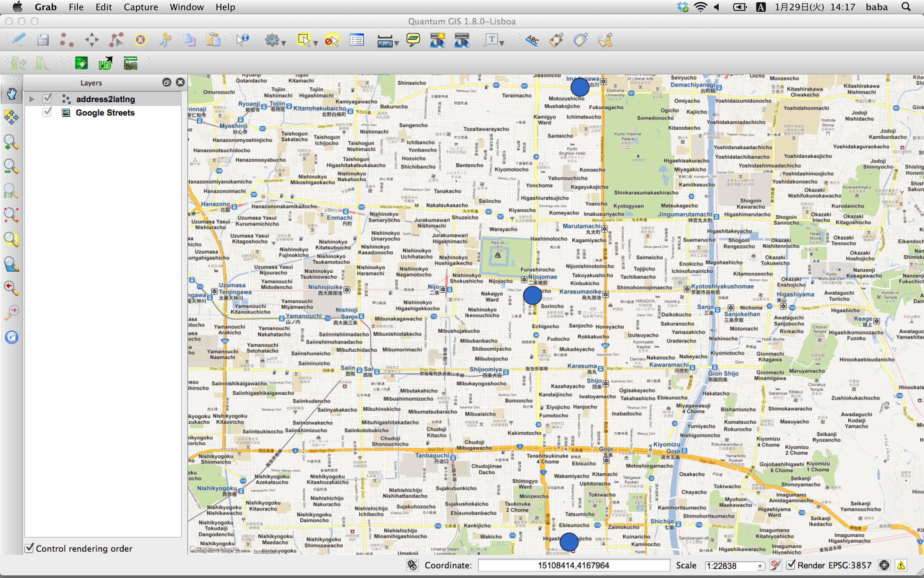Click Pan Map to Selection icon
The width and height of the screenshot is (924, 578).
tap(12, 117)
